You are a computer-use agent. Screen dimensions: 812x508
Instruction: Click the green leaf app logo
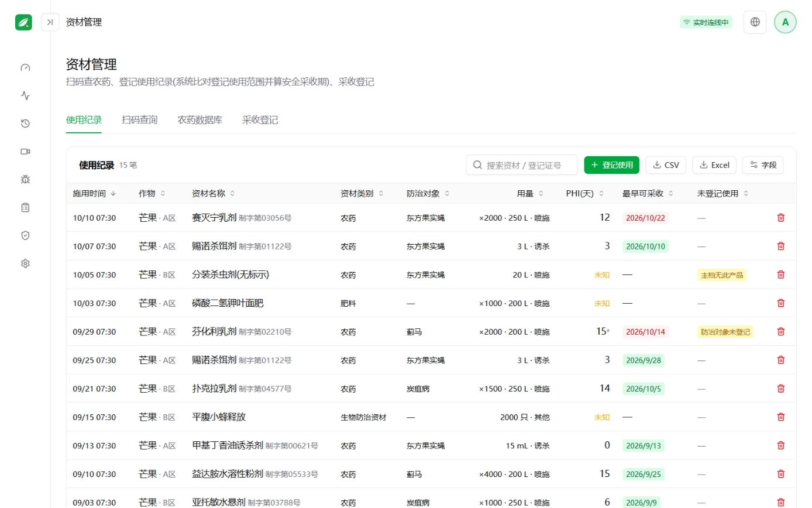(23, 22)
